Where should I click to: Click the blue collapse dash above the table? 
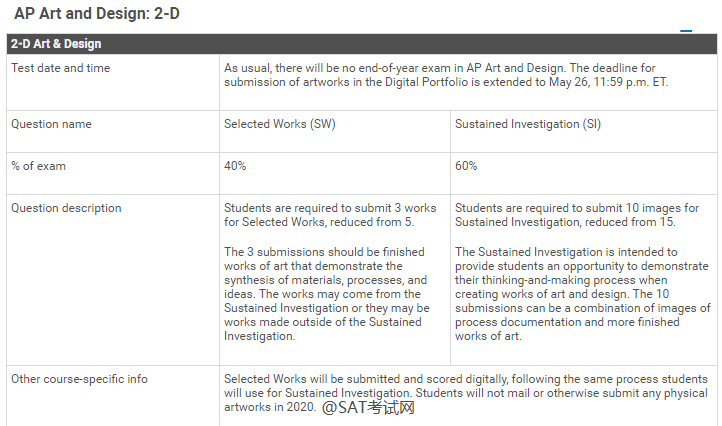pos(686,31)
